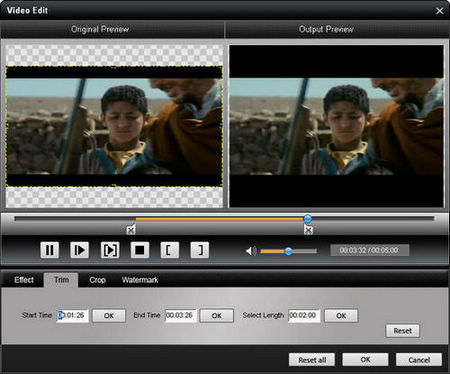Image resolution: width=450 pixels, height=374 pixels.
Task: Cancel the video edit dialog
Action: pos(419,360)
